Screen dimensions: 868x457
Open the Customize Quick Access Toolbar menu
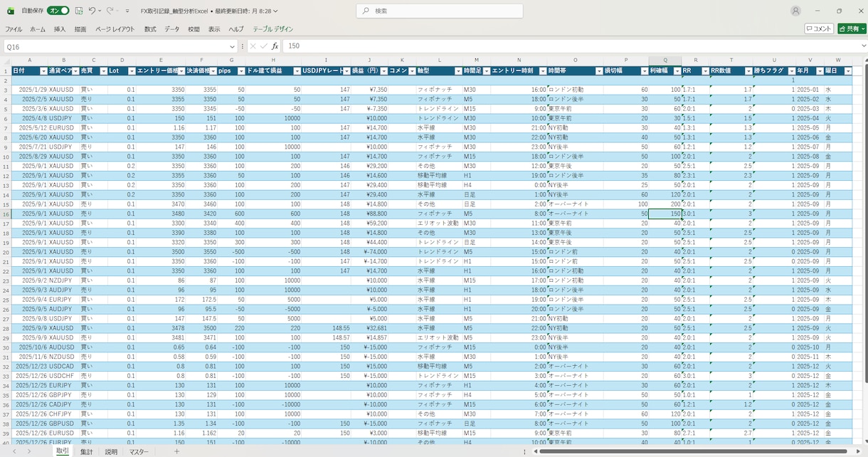127,11
